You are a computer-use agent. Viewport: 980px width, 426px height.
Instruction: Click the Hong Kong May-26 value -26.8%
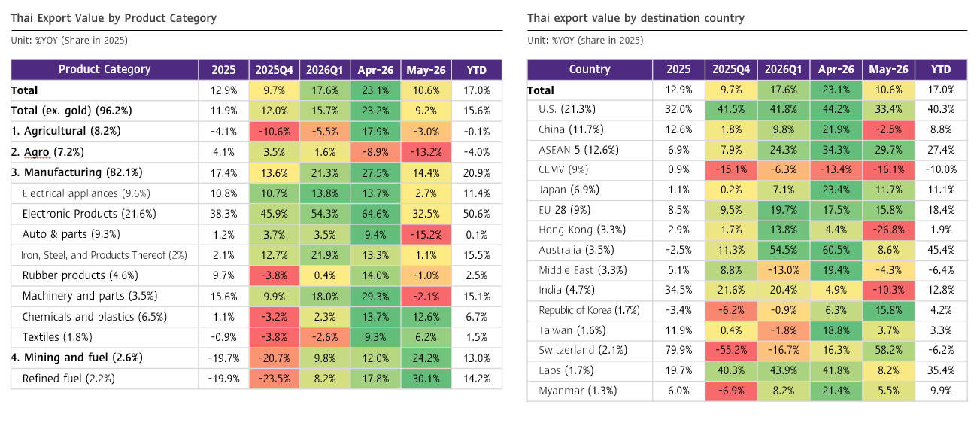click(889, 230)
